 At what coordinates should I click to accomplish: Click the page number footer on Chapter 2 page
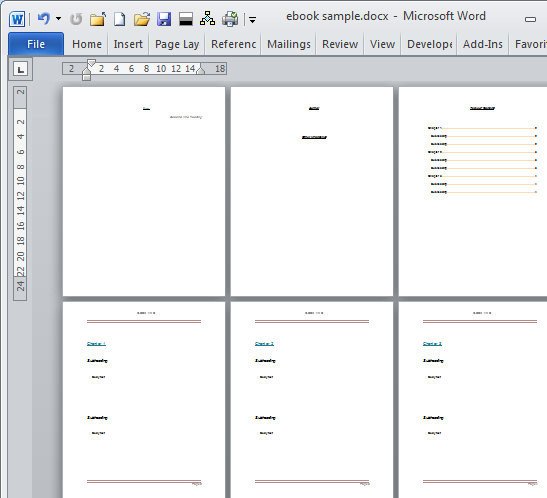click(365, 484)
